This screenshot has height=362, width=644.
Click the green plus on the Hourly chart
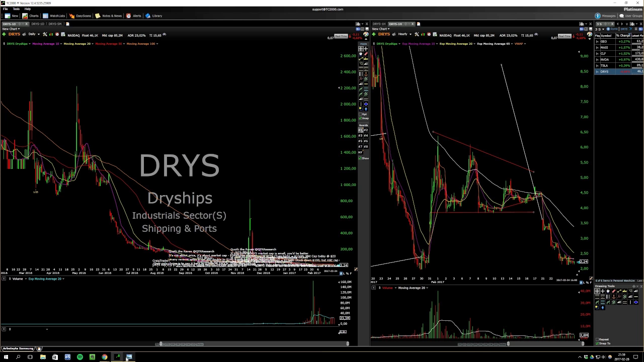pyautogui.click(x=374, y=34)
